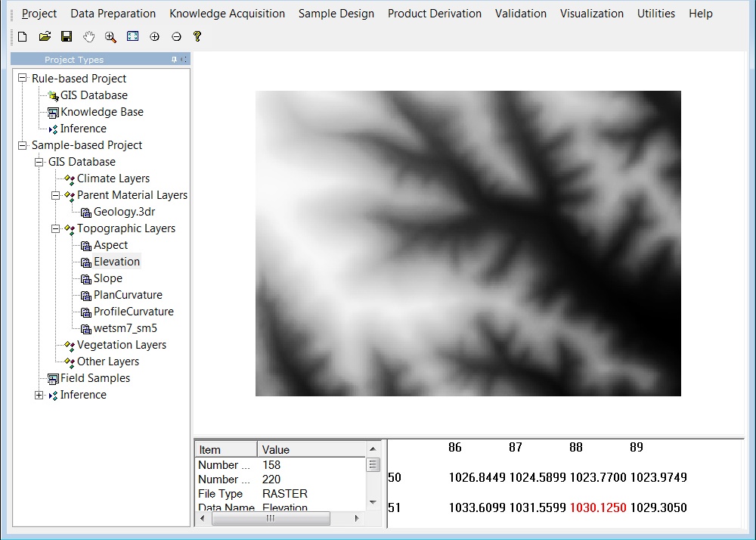Click the properties list scroll right arrow
This screenshot has height=540, width=756.
click(x=357, y=518)
